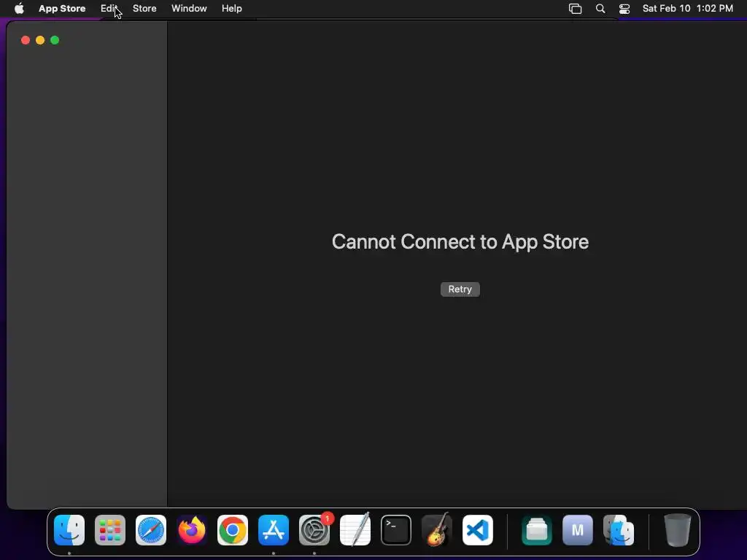The width and height of the screenshot is (747, 560).
Task: Open TextEdit from the Dock
Action: pyautogui.click(x=355, y=530)
